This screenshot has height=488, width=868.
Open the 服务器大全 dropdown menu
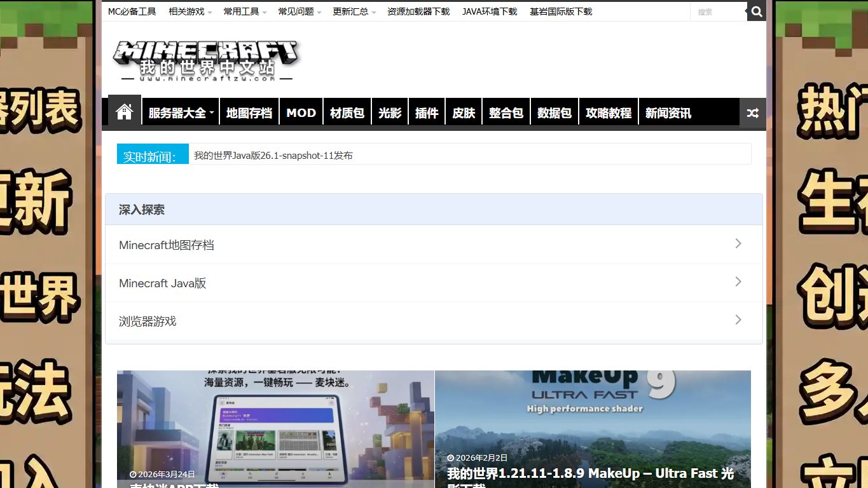[181, 113]
